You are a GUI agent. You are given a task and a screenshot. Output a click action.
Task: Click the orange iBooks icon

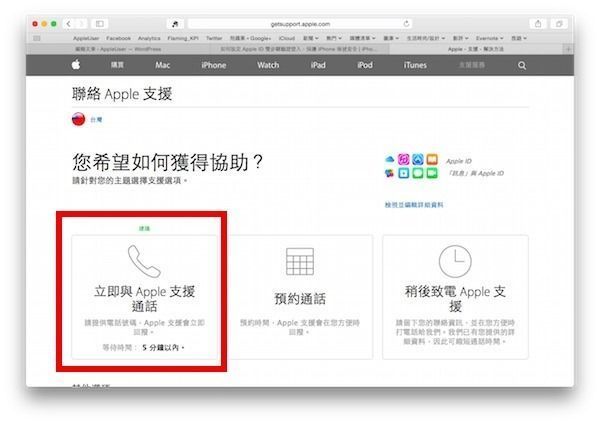pyautogui.click(x=432, y=159)
